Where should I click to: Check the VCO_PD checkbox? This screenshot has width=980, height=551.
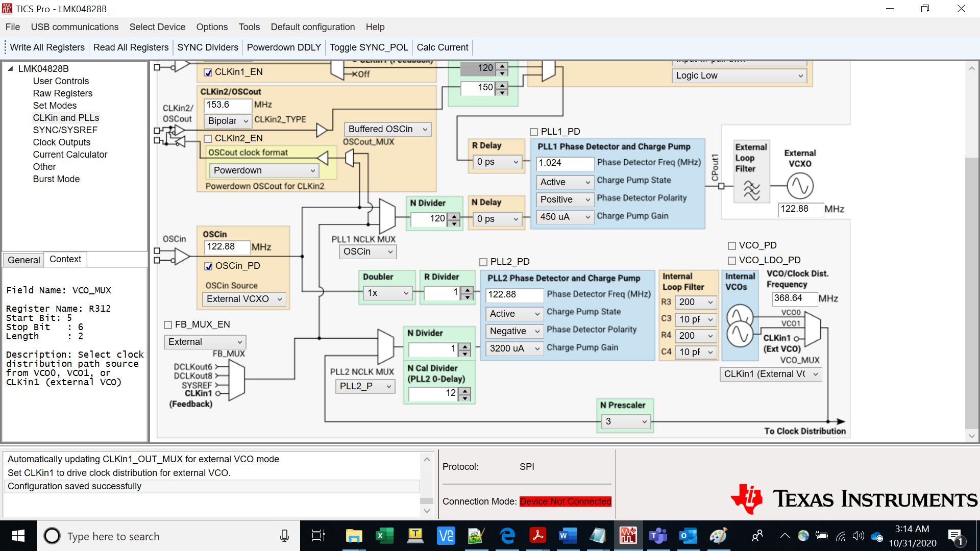[732, 246]
